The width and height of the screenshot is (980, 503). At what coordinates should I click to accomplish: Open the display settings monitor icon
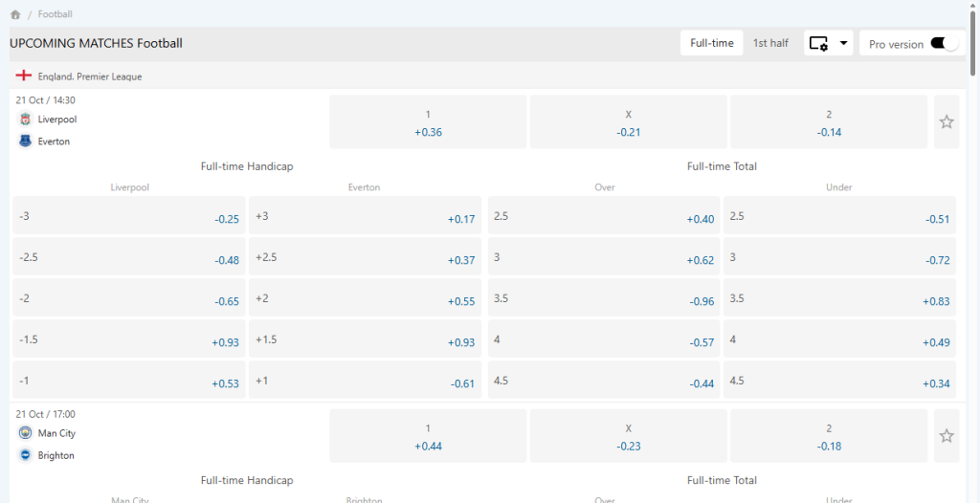[x=819, y=44]
